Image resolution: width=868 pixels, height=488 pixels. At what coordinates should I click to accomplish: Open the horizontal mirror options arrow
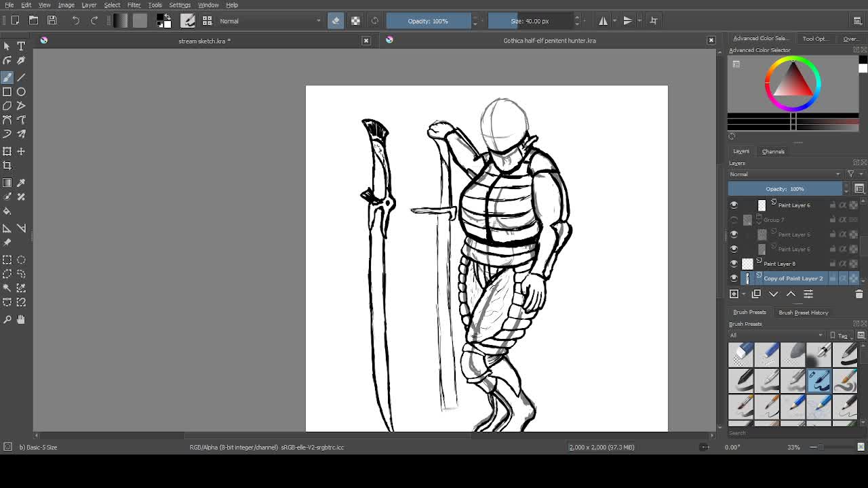click(x=615, y=21)
